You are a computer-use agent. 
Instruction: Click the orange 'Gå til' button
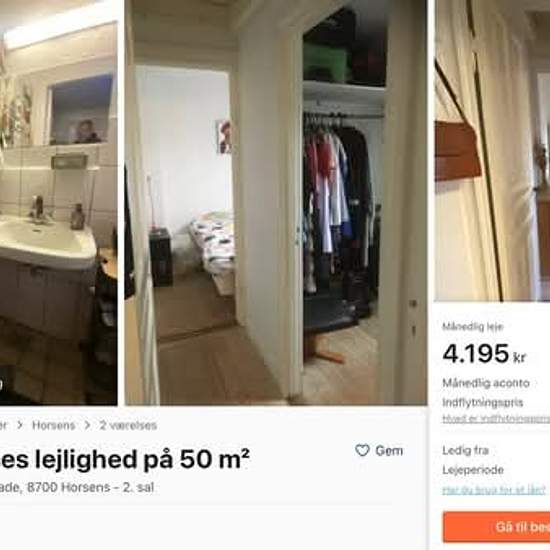[496, 527]
